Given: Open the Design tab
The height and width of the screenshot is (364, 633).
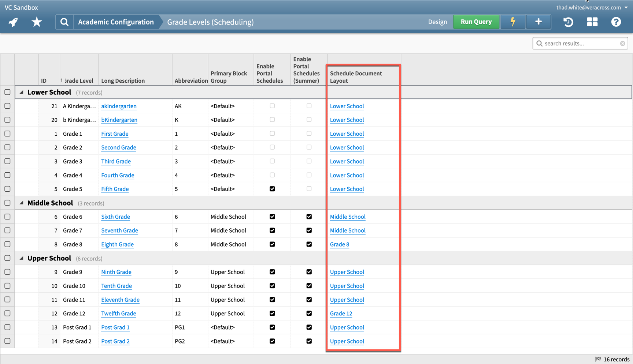Looking at the screenshot, I should (437, 22).
